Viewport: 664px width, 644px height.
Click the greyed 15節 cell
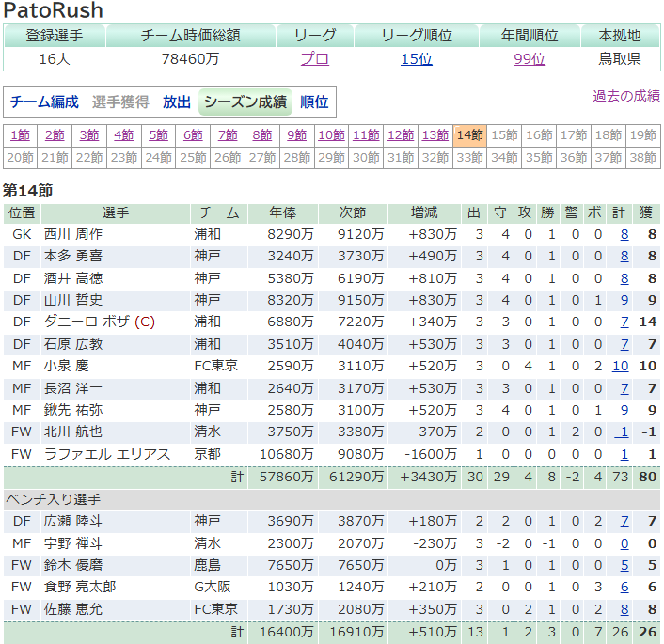point(504,135)
